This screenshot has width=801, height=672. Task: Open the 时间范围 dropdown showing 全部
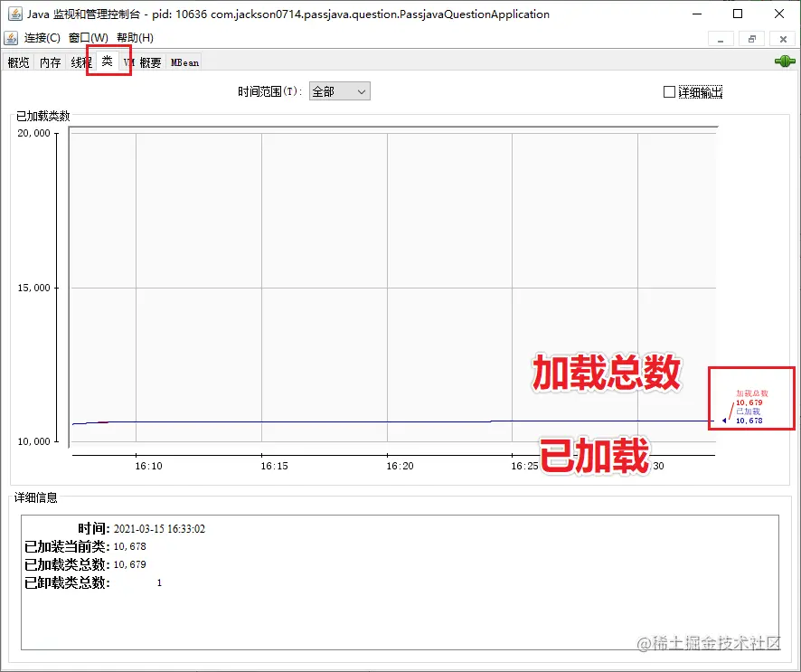point(339,90)
